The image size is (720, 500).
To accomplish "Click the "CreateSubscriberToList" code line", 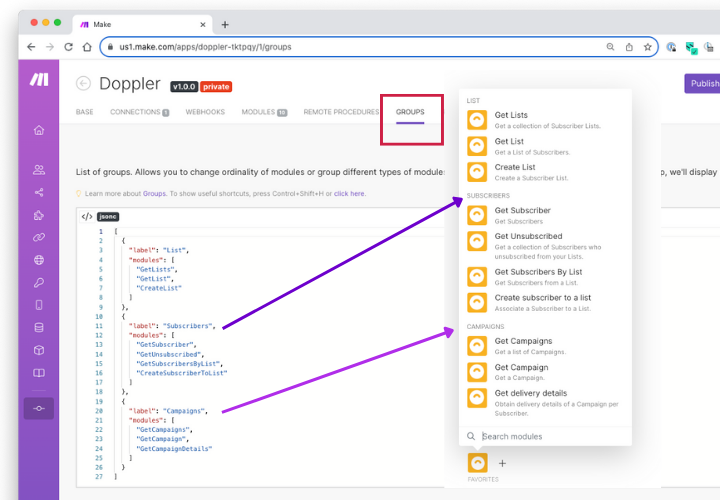I will click(x=182, y=373).
